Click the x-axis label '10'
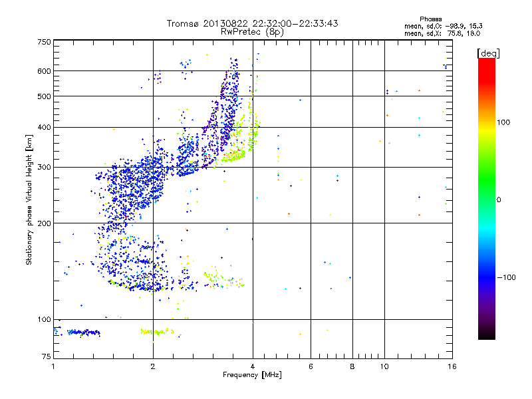532x399 pixels. tap(384, 366)
